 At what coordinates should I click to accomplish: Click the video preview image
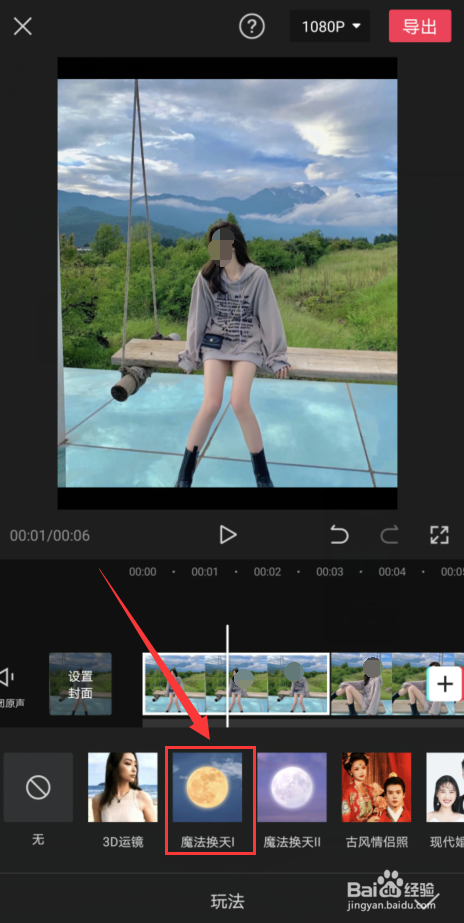[x=227, y=283]
